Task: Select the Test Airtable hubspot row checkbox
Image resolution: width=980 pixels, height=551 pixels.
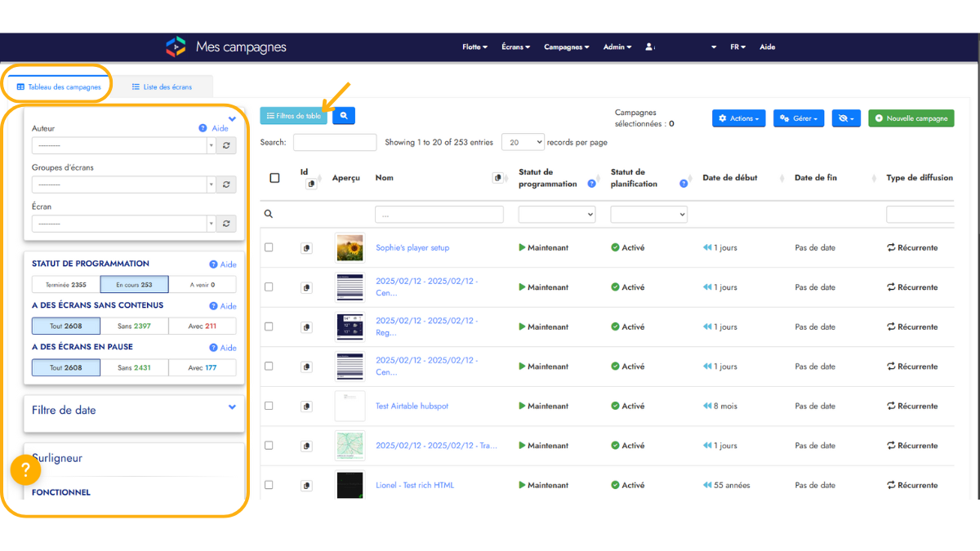Action: tap(269, 406)
